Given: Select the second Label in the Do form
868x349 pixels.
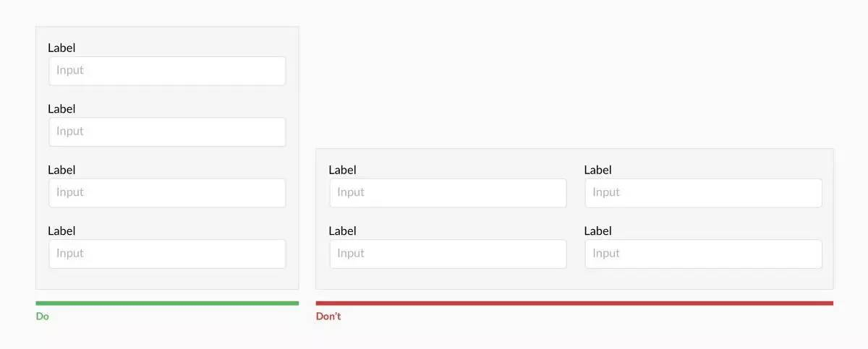Looking at the screenshot, I should click(61, 108).
